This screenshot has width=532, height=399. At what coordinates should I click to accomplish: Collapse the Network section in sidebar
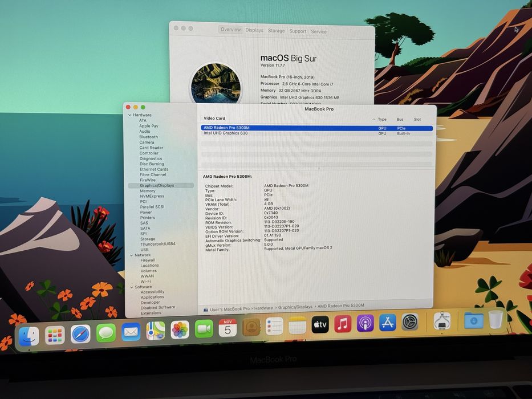click(x=131, y=255)
